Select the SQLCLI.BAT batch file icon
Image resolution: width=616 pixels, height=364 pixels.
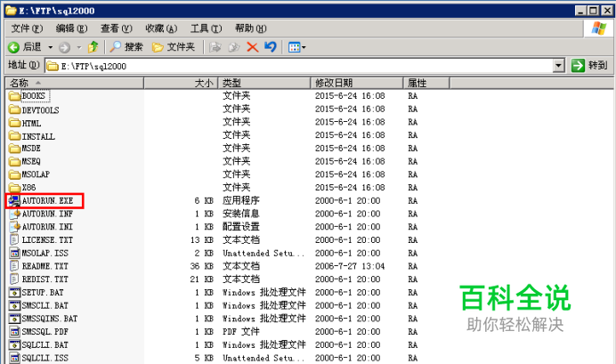14,344
